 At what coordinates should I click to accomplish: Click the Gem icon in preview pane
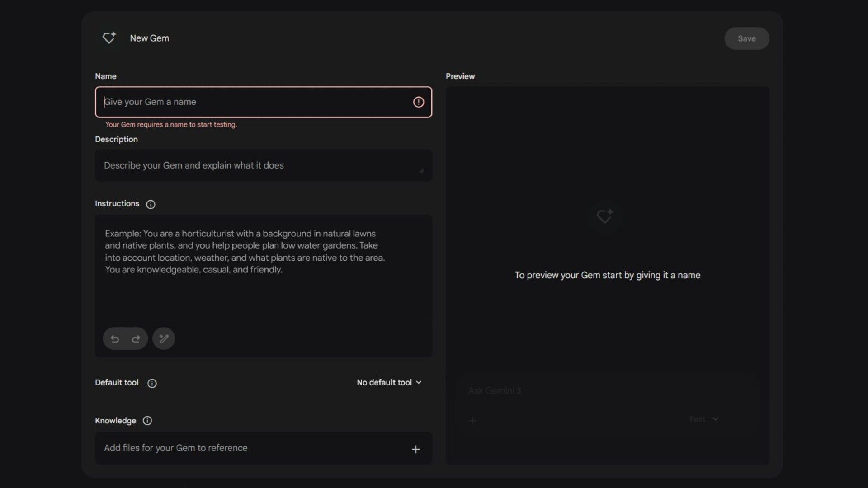604,216
